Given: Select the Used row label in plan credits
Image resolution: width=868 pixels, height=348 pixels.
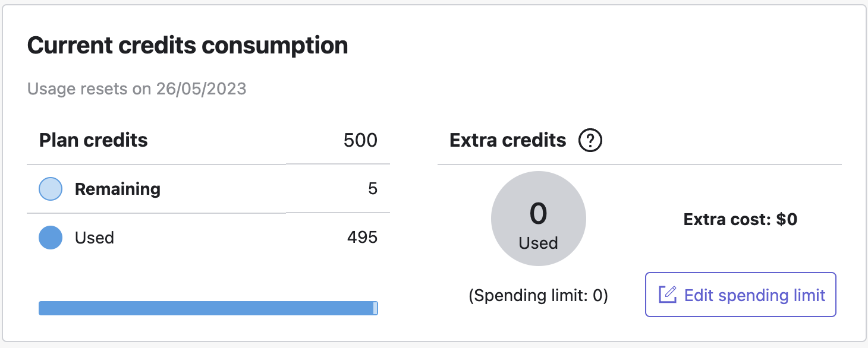Looking at the screenshot, I should click(x=94, y=238).
